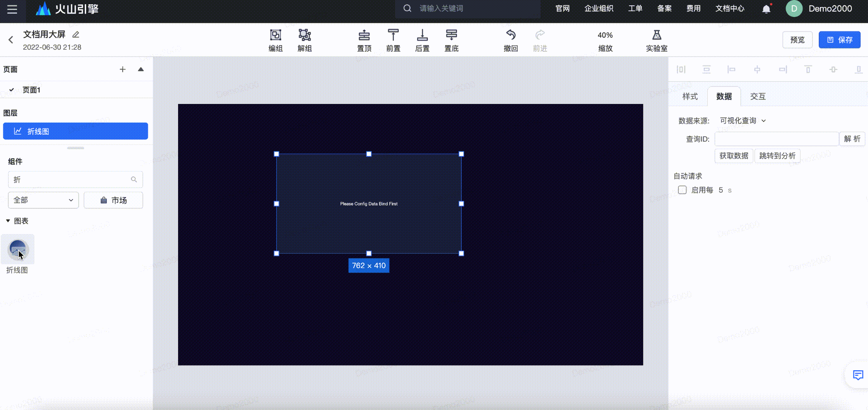868x410 pixels.
Task: Switch to the 交互 tab
Action: pyautogui.click(x=758, y=96)
